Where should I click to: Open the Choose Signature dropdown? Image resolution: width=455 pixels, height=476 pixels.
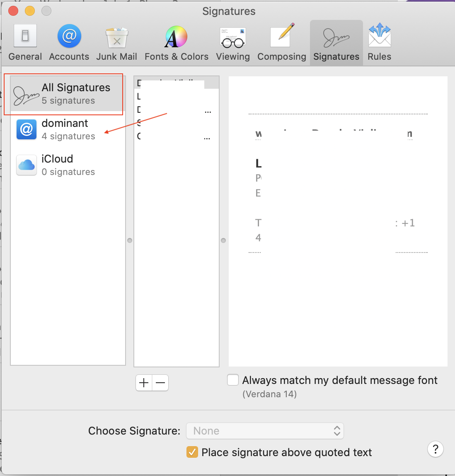pyautogui.click(x=265, y=431)
